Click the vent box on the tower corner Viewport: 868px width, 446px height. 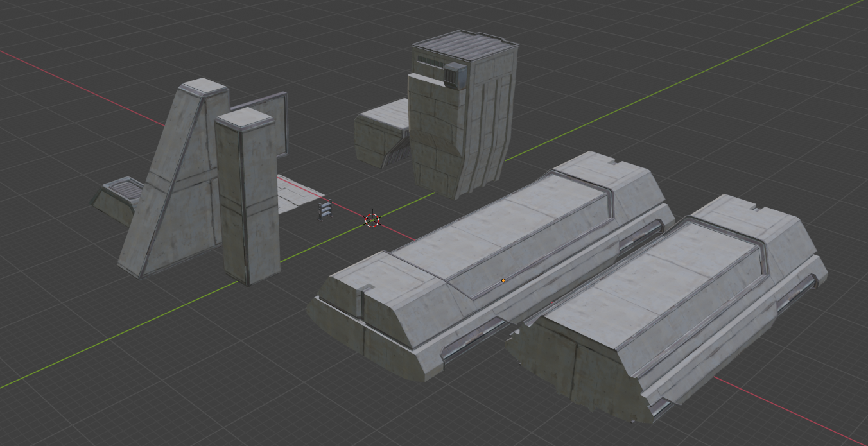455,75
